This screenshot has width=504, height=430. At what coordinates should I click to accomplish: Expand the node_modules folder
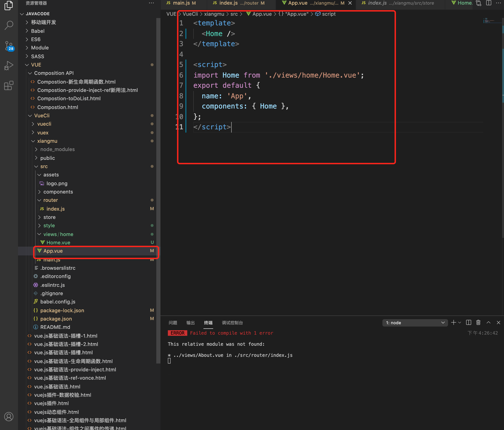57,149
